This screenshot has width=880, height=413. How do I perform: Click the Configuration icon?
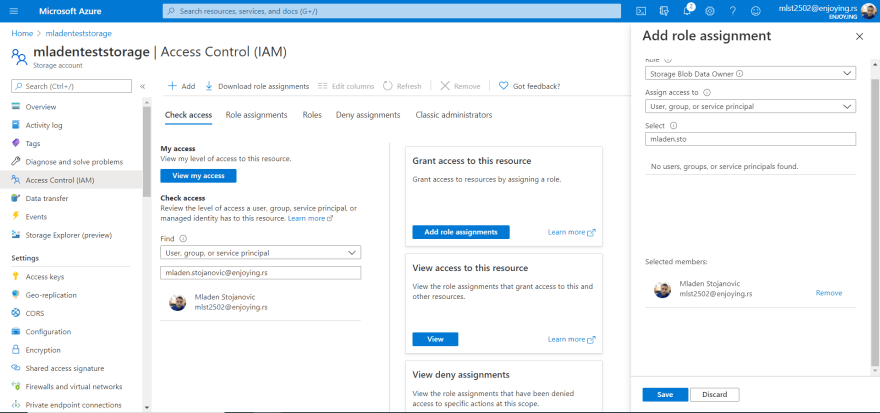click(16, 332)
